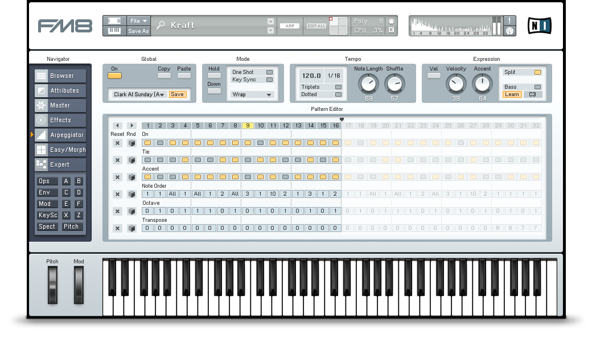The image size is (592, 364).
Task: Enable Key Sync mode
Action: tap(269, 80)
